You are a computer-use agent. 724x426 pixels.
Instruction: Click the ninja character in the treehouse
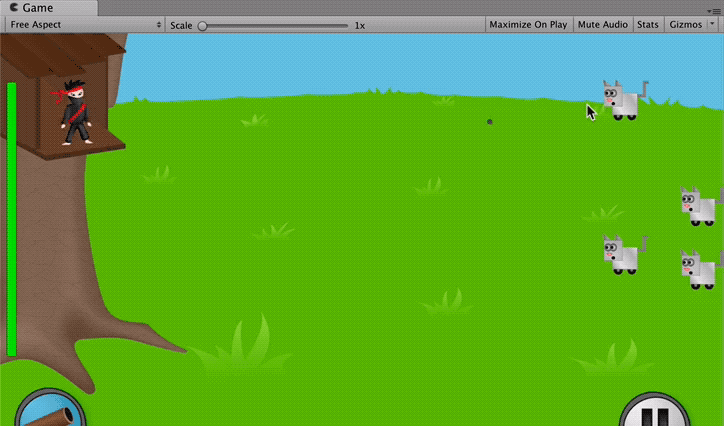(x=75, y=111)
